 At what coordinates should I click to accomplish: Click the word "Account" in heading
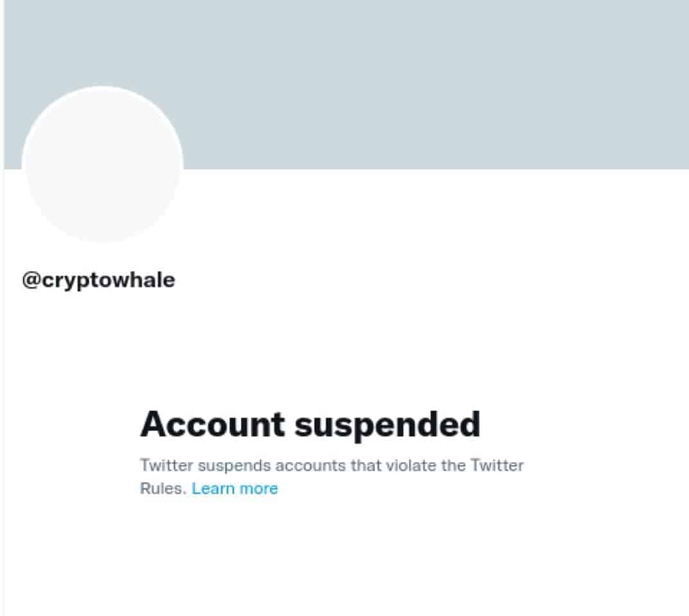pyautogui.click(x=212, y=424)
